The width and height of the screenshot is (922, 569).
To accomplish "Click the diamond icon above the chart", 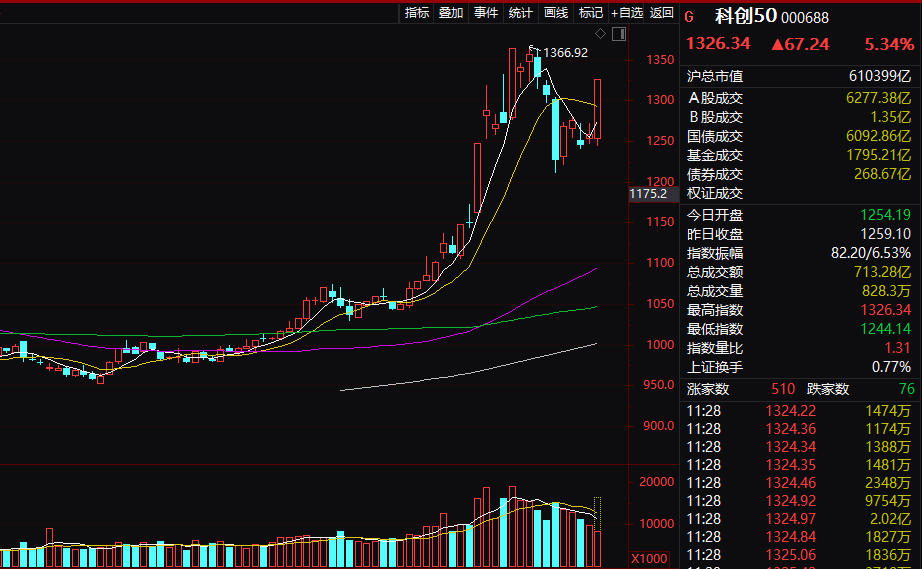I will (x=600, y=33).
